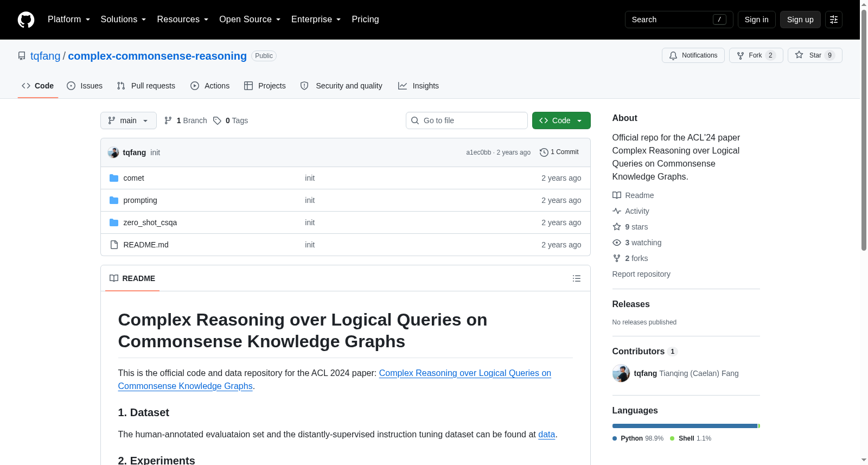The image size is (868, 465).
Task: Click the Sign up button
Action: coord(800,20)
